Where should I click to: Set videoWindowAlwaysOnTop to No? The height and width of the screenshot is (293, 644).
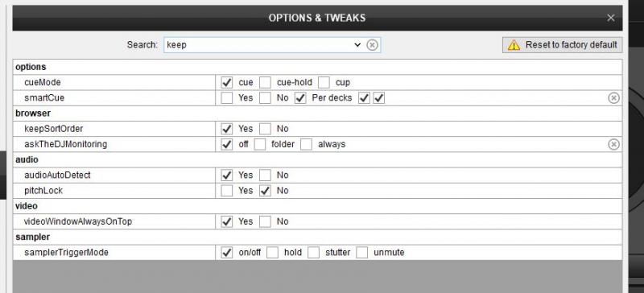coord(266,221)
